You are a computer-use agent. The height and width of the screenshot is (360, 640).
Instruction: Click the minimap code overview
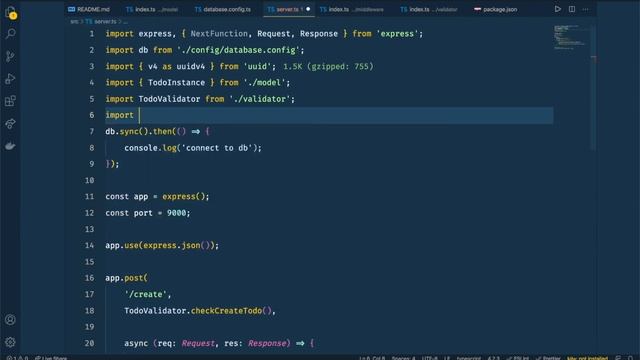tap(570, 38)
